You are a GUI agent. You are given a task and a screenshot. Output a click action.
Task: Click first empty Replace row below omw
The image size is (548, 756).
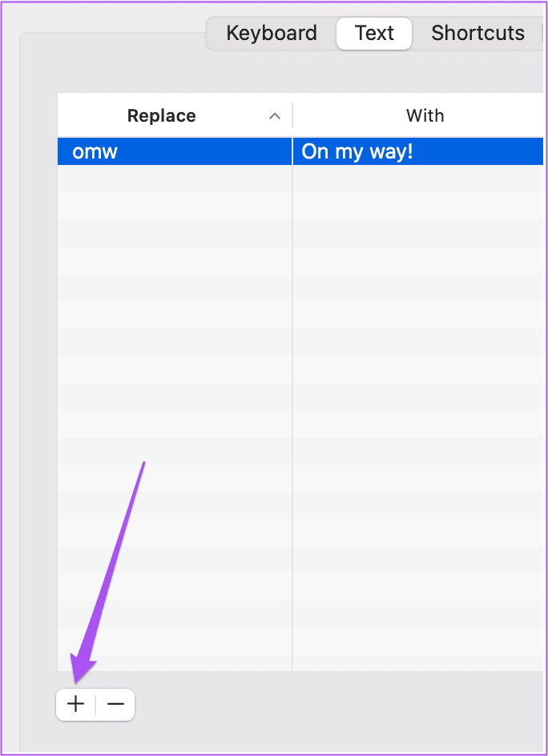[x=175, y=179]
